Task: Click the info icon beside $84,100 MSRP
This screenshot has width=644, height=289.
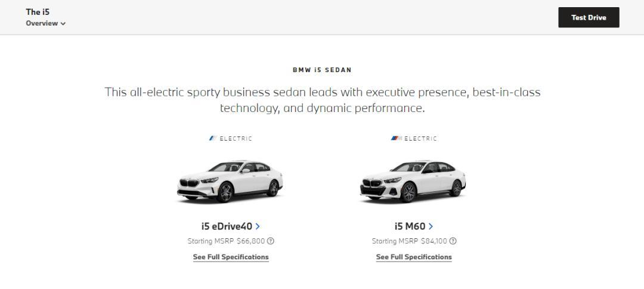Action: pyautogui.click(x=453, y=241)
